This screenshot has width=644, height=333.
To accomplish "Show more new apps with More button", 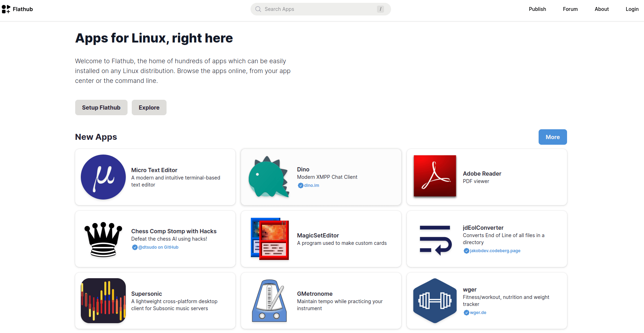I will 552,137.
